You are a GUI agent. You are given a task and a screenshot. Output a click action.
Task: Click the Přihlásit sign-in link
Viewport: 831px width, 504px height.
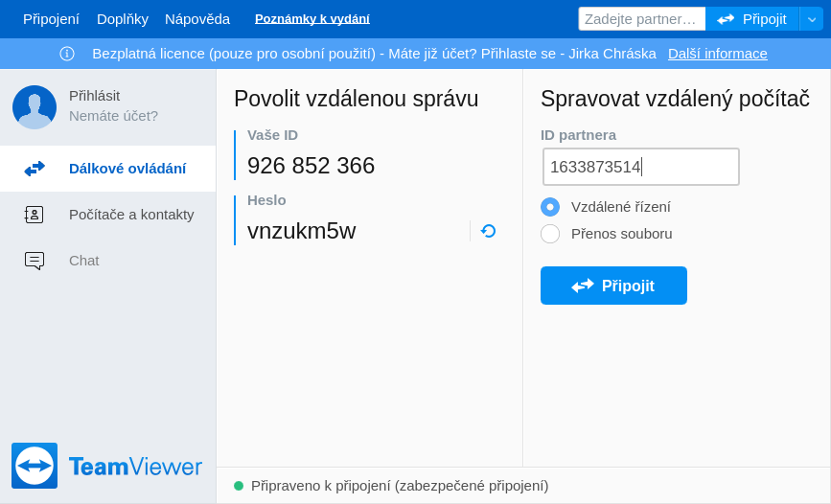pos(94,96)
